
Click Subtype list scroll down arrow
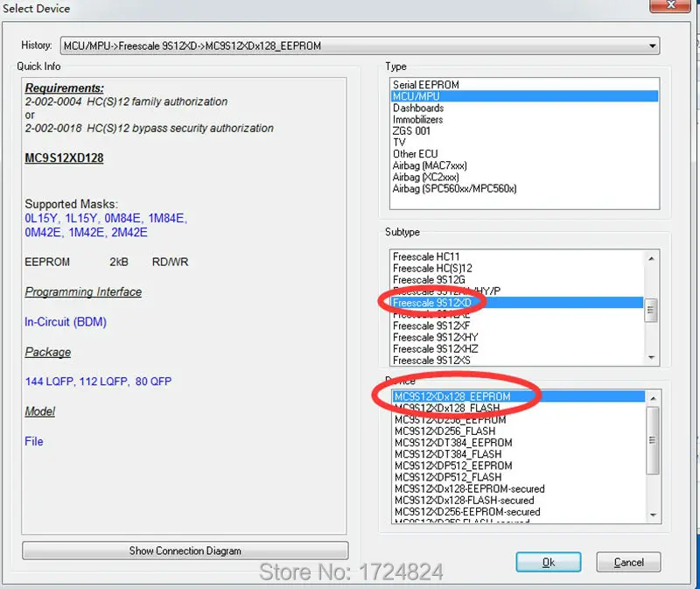(651, 357)
